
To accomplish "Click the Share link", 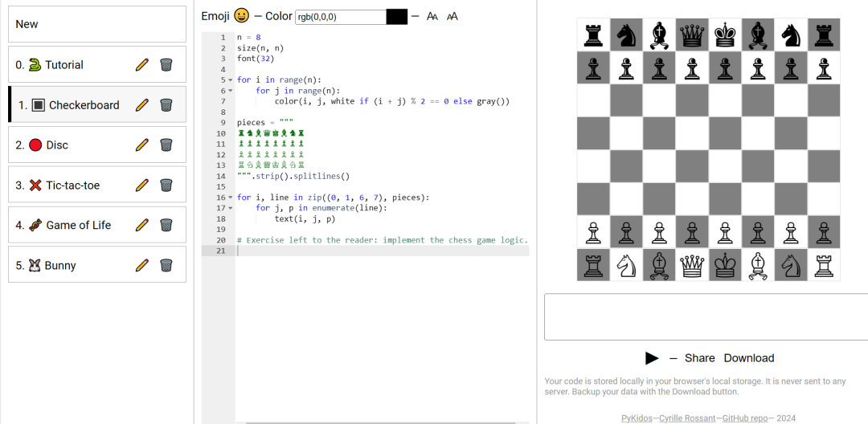I will (x=700, y=358).
